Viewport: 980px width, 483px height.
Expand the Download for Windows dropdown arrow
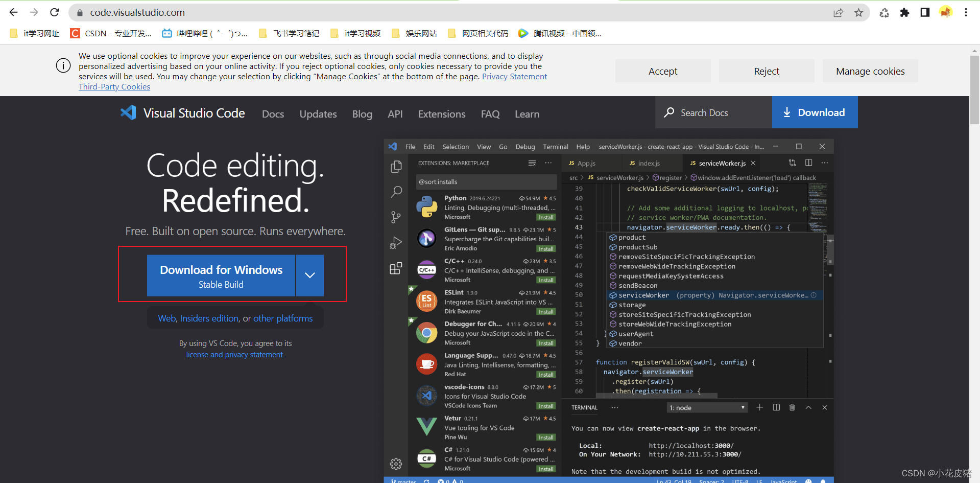pos(309,275)
